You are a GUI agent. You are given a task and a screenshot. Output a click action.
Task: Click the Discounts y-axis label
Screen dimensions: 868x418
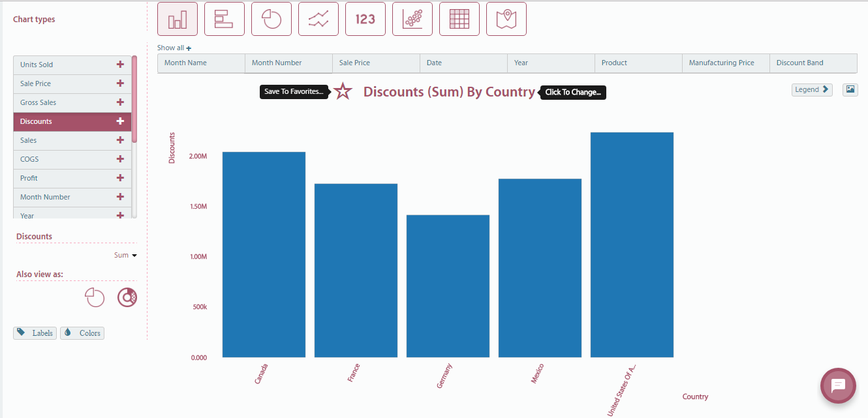(x=172, y=147)
